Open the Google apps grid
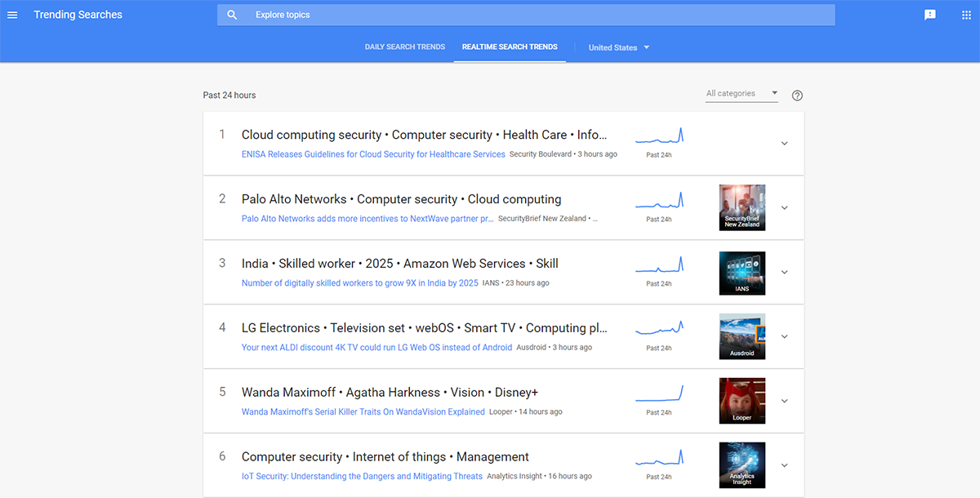 pos(966,15)
